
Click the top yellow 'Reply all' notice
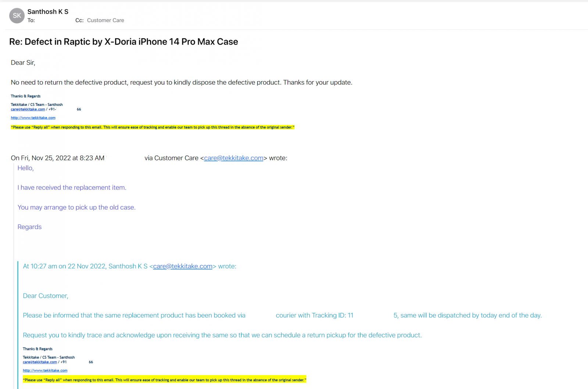pyautogui.click(x=153, y=127)
